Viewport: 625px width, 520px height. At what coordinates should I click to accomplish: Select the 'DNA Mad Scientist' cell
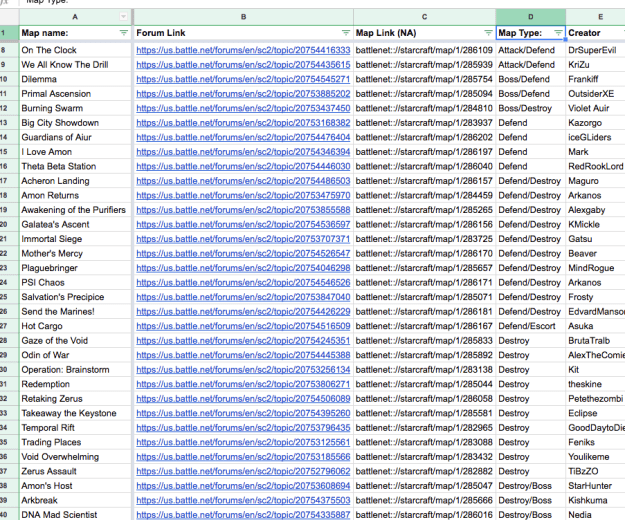pos(75,514)
